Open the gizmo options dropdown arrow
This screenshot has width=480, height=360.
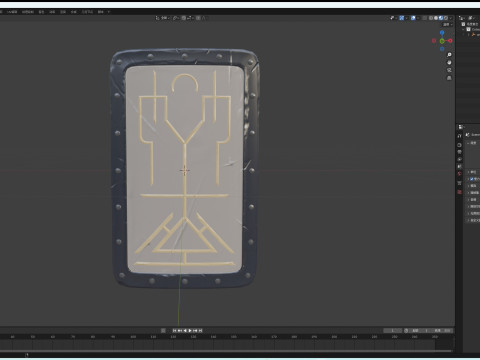(406, 18)
